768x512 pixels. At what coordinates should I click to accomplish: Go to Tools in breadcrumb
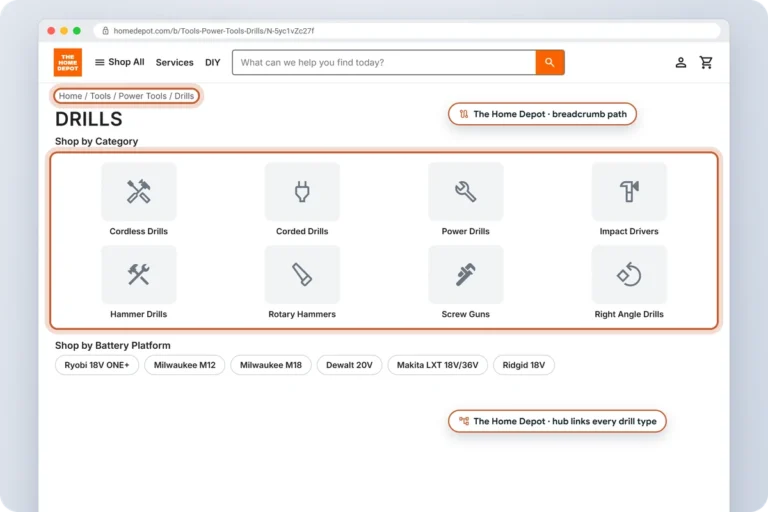point(100,96)
